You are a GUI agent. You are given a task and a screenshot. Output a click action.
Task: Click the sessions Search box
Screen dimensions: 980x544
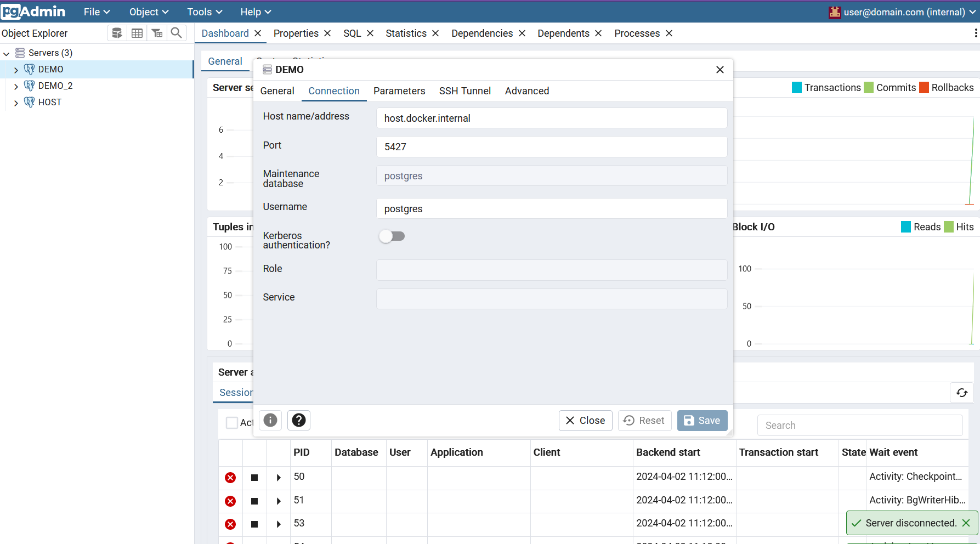pyautogui.click(x=860, y=426)
